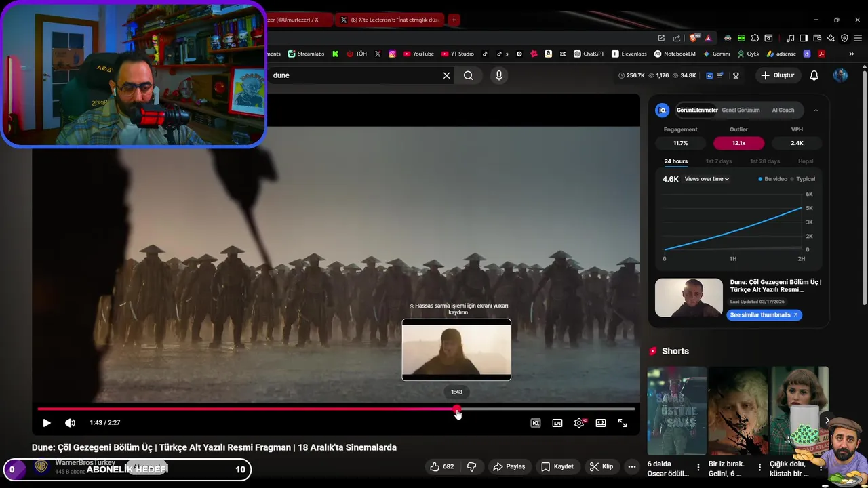Click the Engagement 11.7% value

tap(680, 143)
